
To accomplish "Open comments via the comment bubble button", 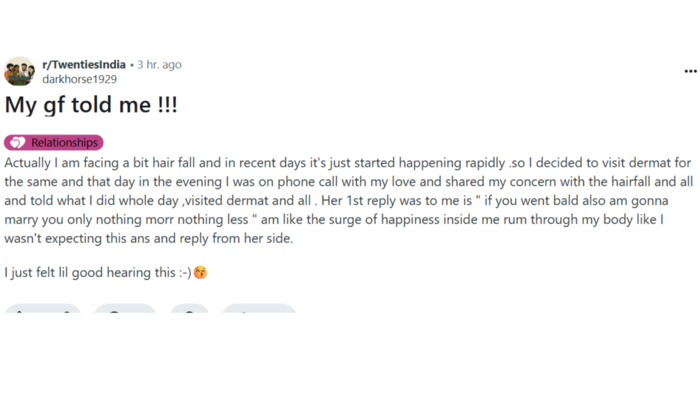I will pyautogui.click(x=125, y=309).
